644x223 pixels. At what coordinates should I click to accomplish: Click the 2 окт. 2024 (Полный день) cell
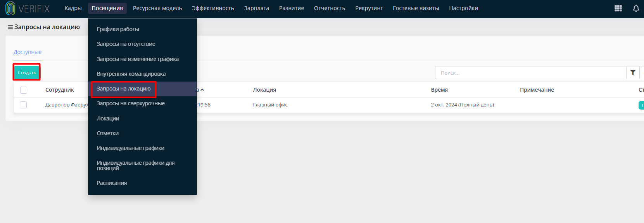(x=462, y=105)
